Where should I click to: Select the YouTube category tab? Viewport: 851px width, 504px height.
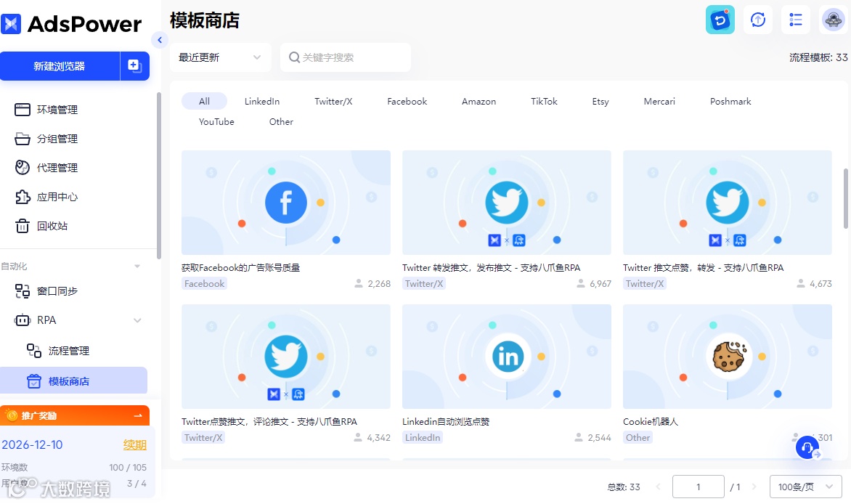point(216,122)
